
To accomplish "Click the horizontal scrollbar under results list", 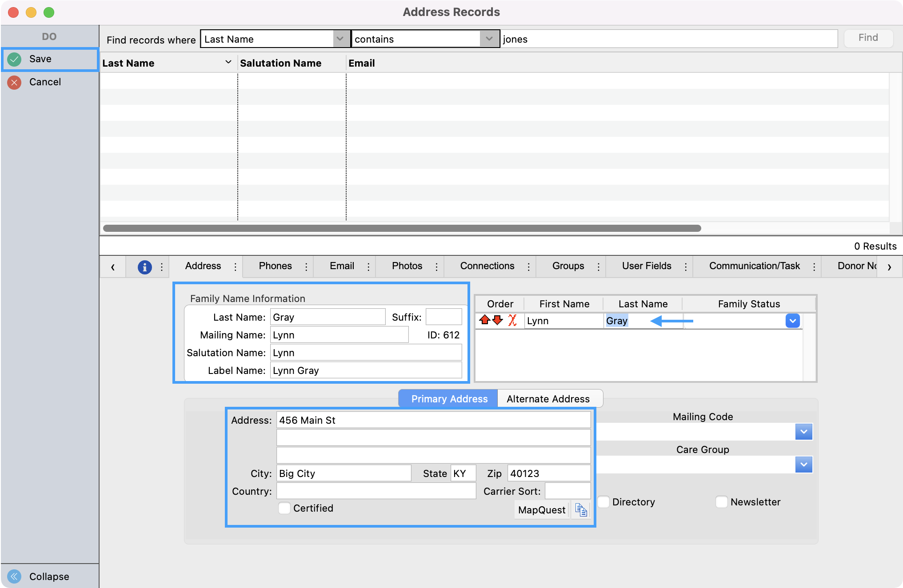I will click(402, 228).
